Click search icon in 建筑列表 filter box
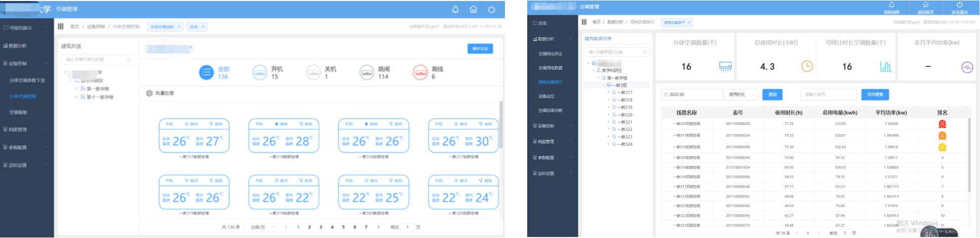 coord(129,59)
